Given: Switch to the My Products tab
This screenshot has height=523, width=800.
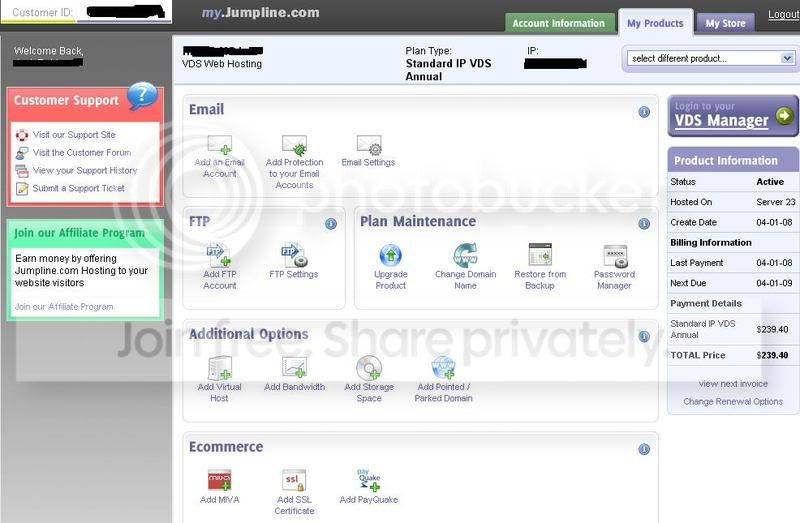Looking at the screenshot, I should coord(656,23).
